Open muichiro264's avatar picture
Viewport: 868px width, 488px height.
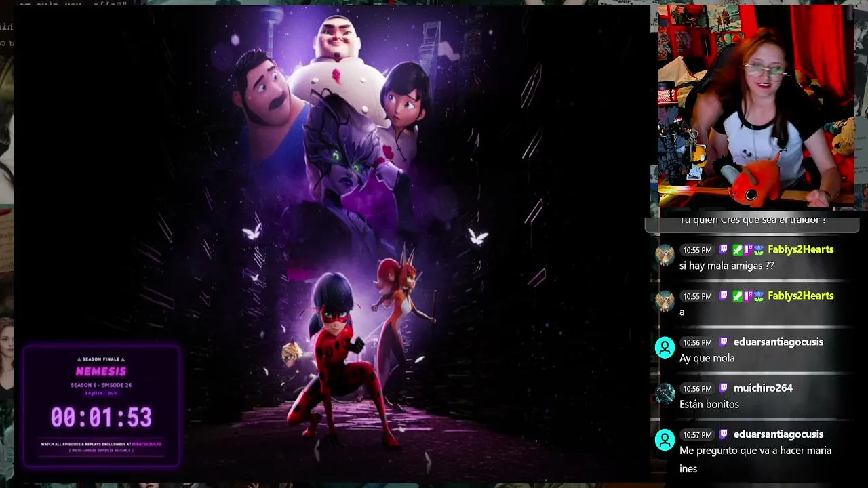point(665,393)
